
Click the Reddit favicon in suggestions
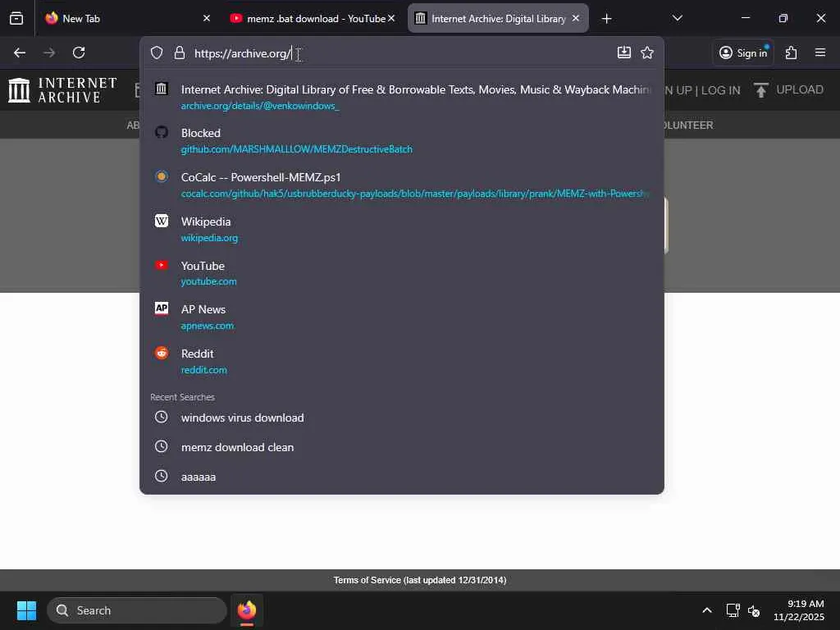(162, 353)
